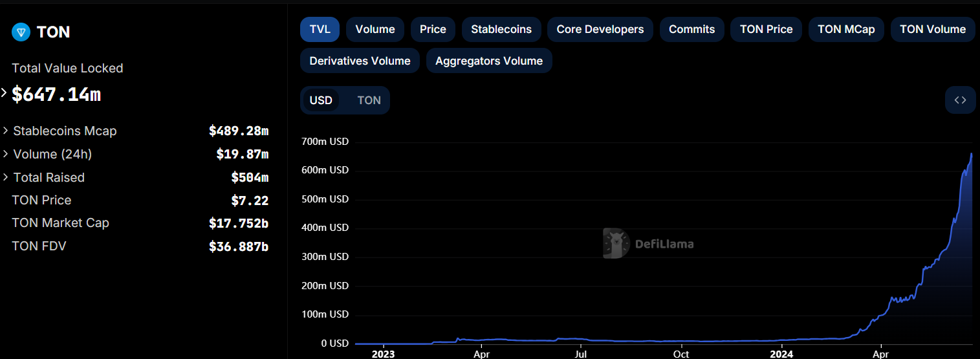Screen dimensions: 980x359
Task: Enable the Commits metric
Action: click(691, 29)
